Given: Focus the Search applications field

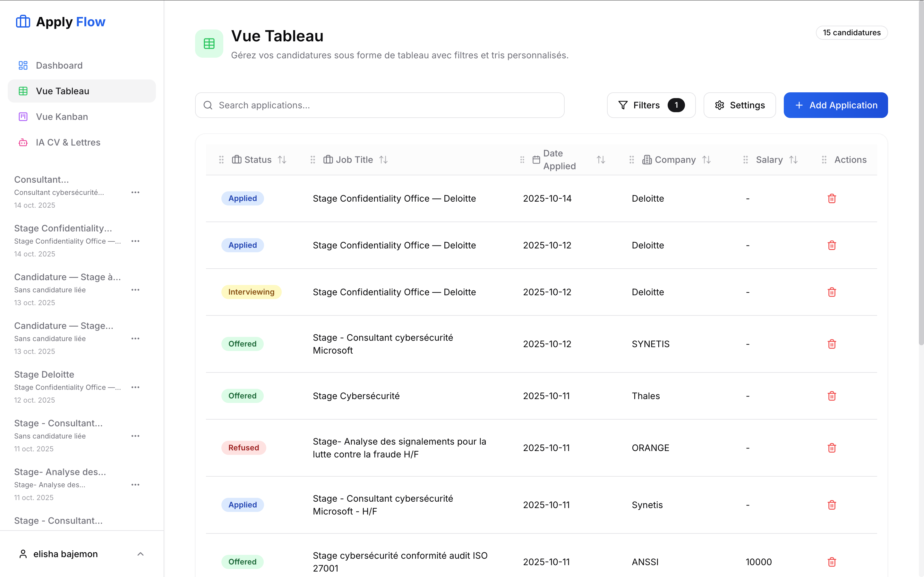Looking at the screenshot, I should 380,105.
